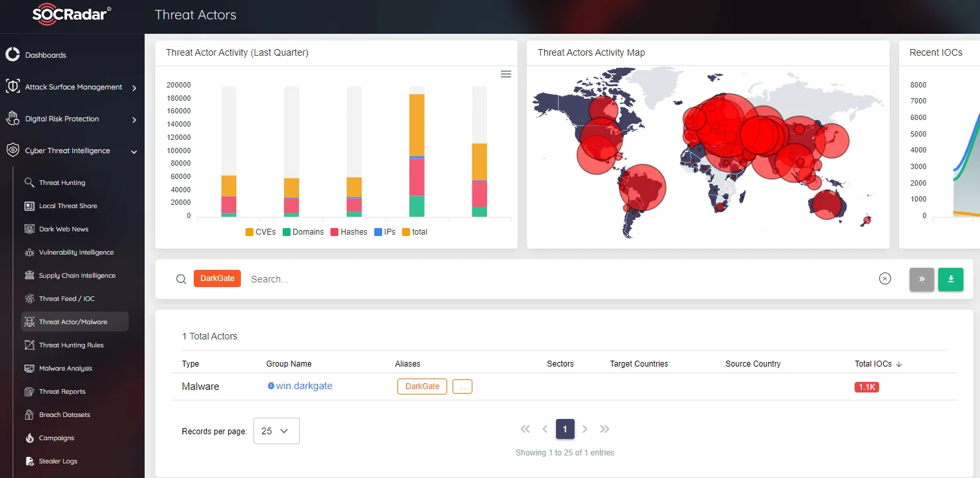Click the gray double-arrow button
The height and width of the screenshot is (478, 980).
coord(922,279)
